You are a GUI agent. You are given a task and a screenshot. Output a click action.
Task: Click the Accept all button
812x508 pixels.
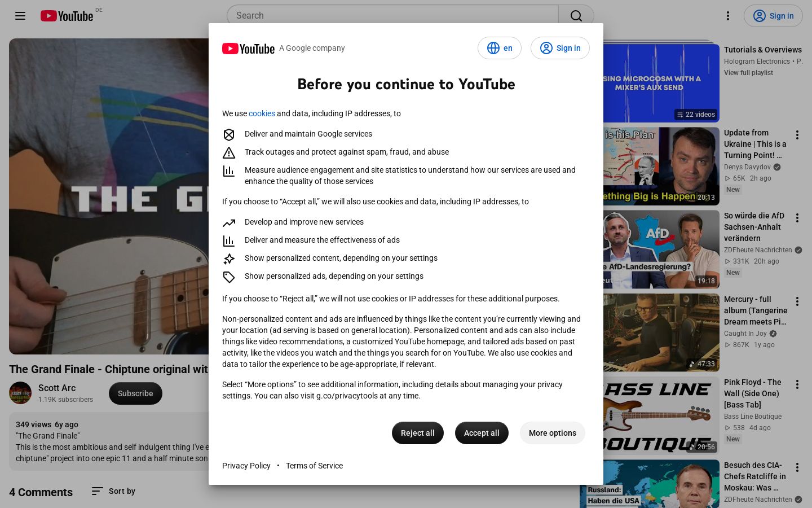(482, 433)
